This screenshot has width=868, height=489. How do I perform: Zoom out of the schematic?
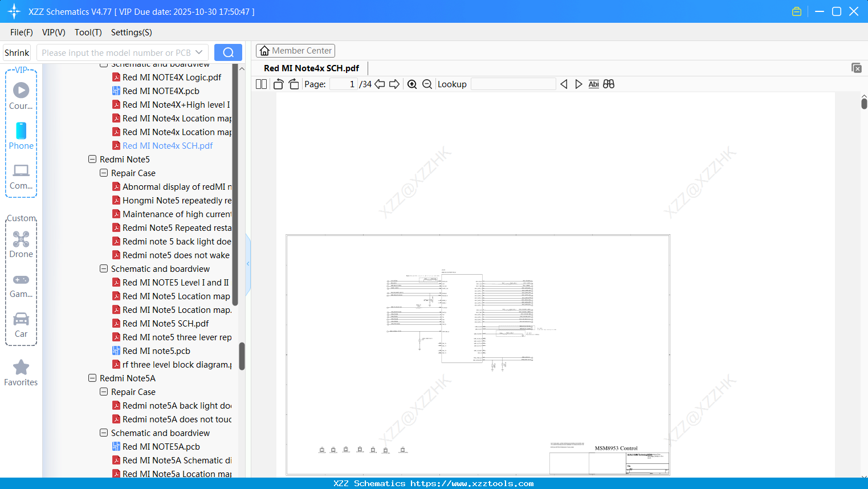427,84
